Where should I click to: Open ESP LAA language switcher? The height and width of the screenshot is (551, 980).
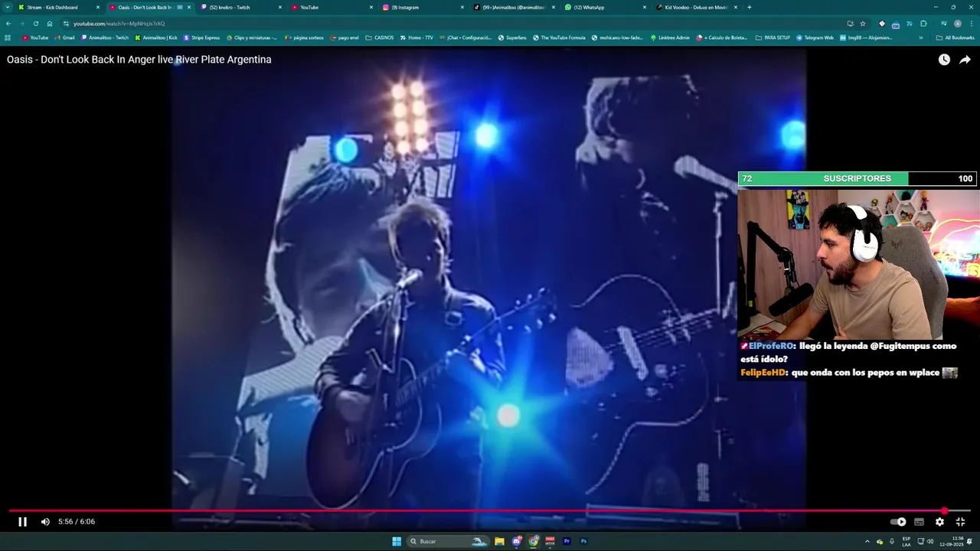tap(906, 541)
